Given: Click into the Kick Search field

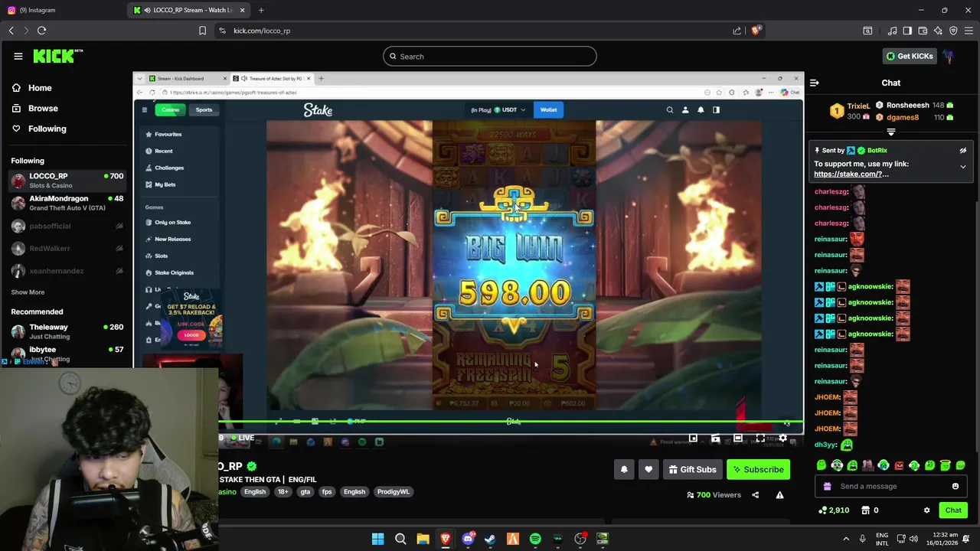Looking at the screenshot, I should tap(490, 57).
